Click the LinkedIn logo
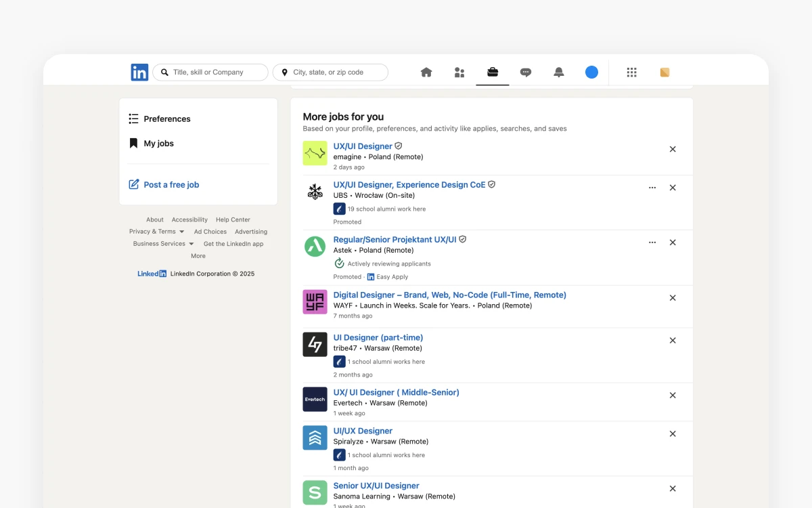The image size is (812, 508). [139, 72]
